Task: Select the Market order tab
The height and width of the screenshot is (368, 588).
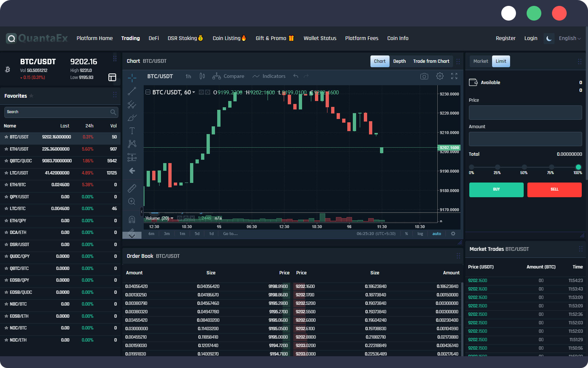Action: 481,61
